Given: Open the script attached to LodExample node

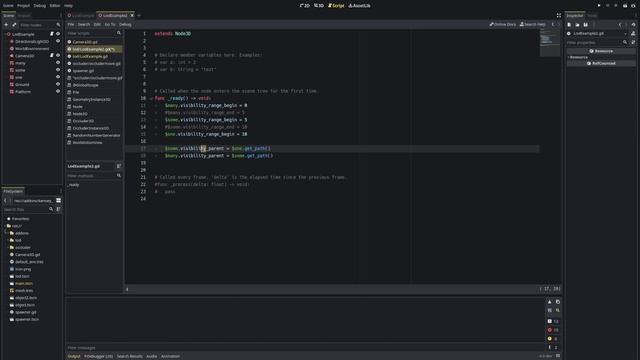Looking at the screenshot, I should tap(51, 34).
